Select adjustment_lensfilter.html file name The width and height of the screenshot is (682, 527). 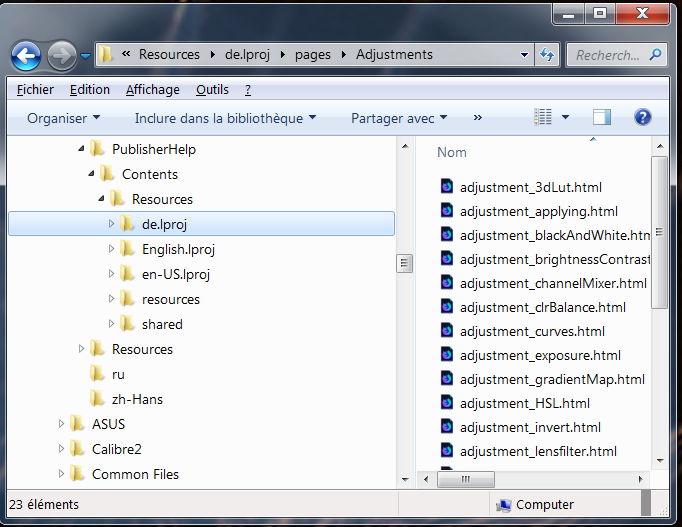coord(538,451)
